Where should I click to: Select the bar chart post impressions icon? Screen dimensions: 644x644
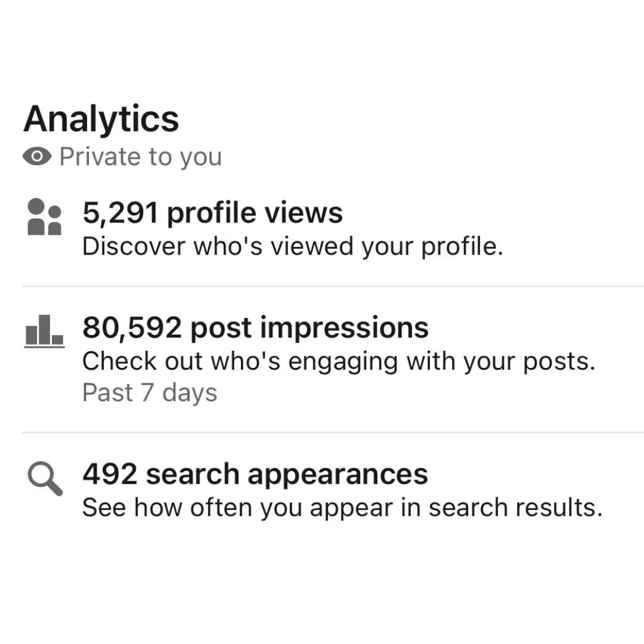click(x=44, y=331)
